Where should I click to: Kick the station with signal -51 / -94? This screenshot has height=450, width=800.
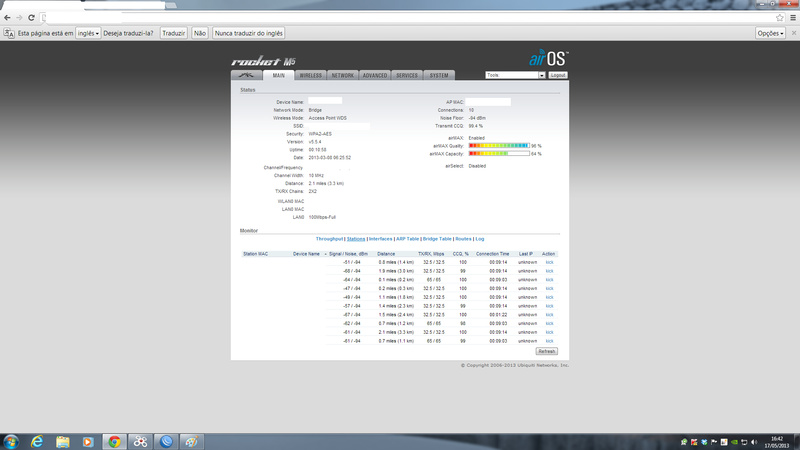pos(549,262)
